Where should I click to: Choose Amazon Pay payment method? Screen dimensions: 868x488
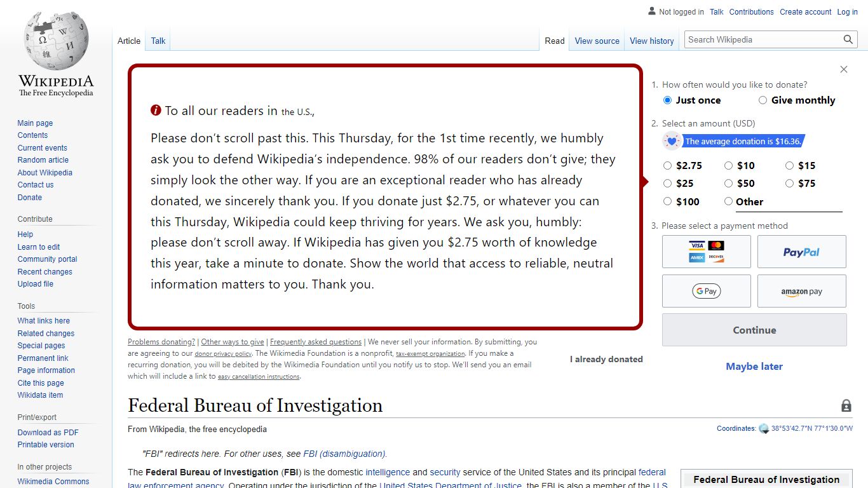(802, 291)
